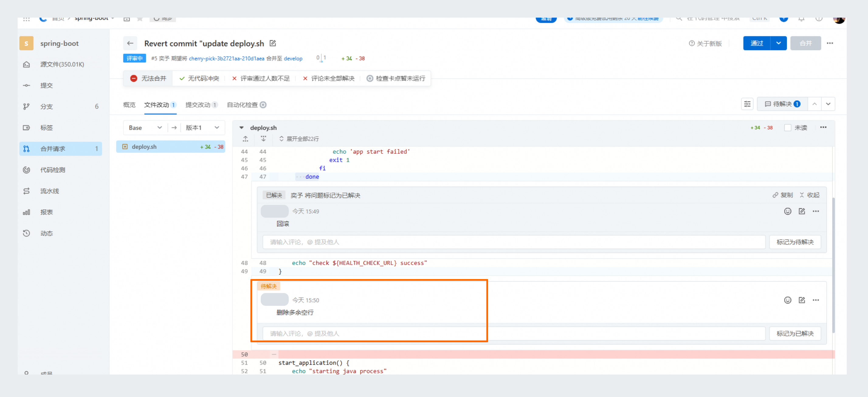The height and width of the screenshot is (397, 868).
Task: Edit the merge request title pencil icon
Action: click(273, 43)
